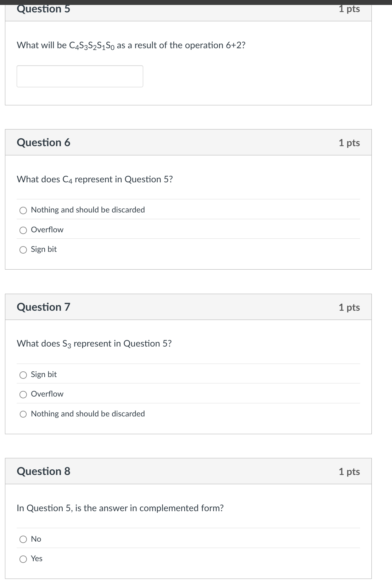Screen dimensions: 392x586
Task: Click the "1 pts" label beside Question 8
Action: (x=349, y=471)
